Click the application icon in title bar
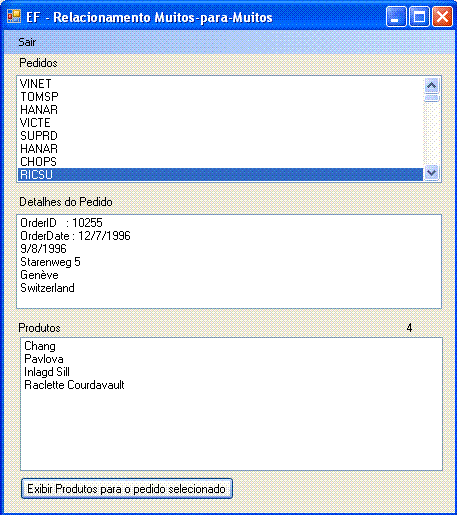Viewport: 459px width, 517px height. (x=14, y=16)
